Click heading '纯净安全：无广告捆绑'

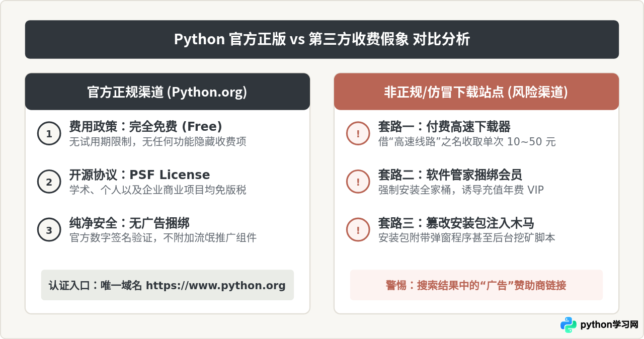129,223
